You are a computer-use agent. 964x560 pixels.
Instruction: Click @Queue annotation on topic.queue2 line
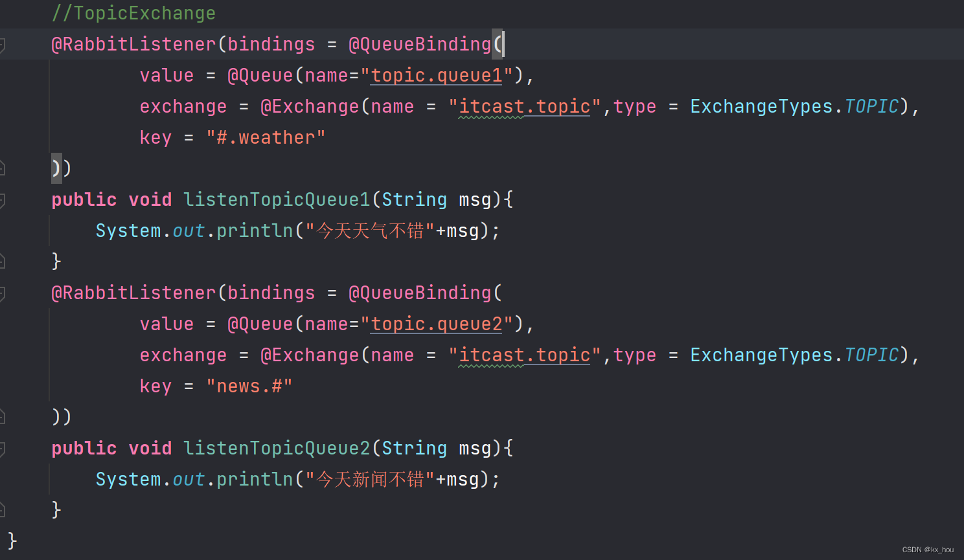coord(260,324)
